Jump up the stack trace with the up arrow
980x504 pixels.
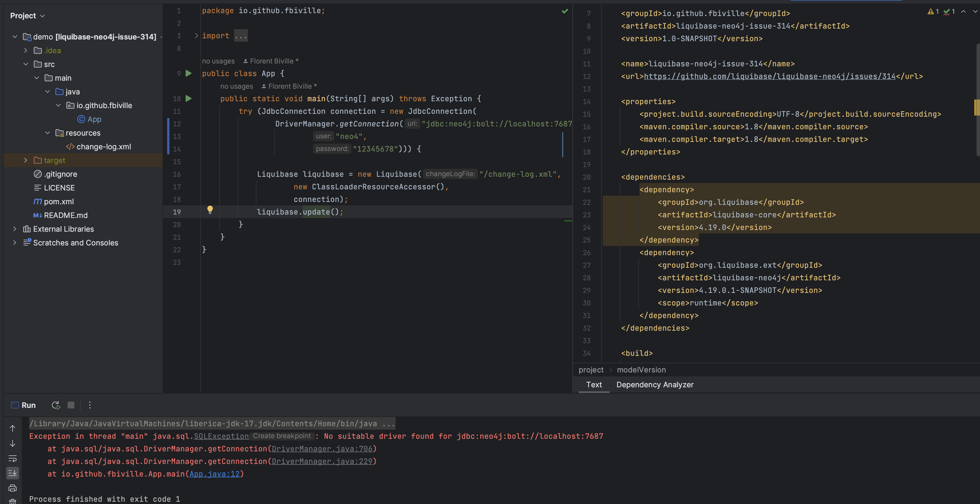coord(13,428)
